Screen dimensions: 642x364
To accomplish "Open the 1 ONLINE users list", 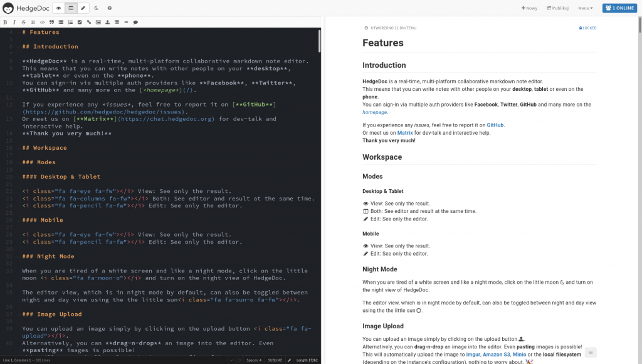I will (620, 8).
